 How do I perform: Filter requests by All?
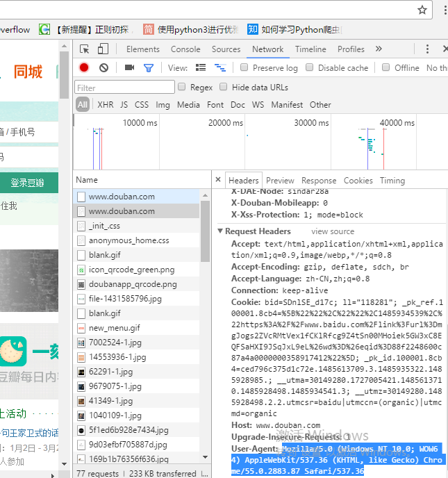82,104
